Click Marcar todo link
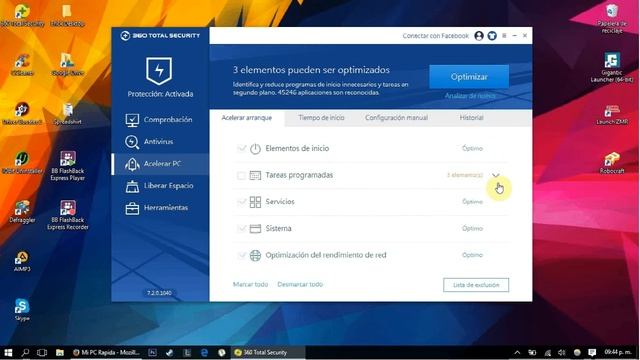Image resolution: width=640 pixels, height=360 pixels. point(250,284)
